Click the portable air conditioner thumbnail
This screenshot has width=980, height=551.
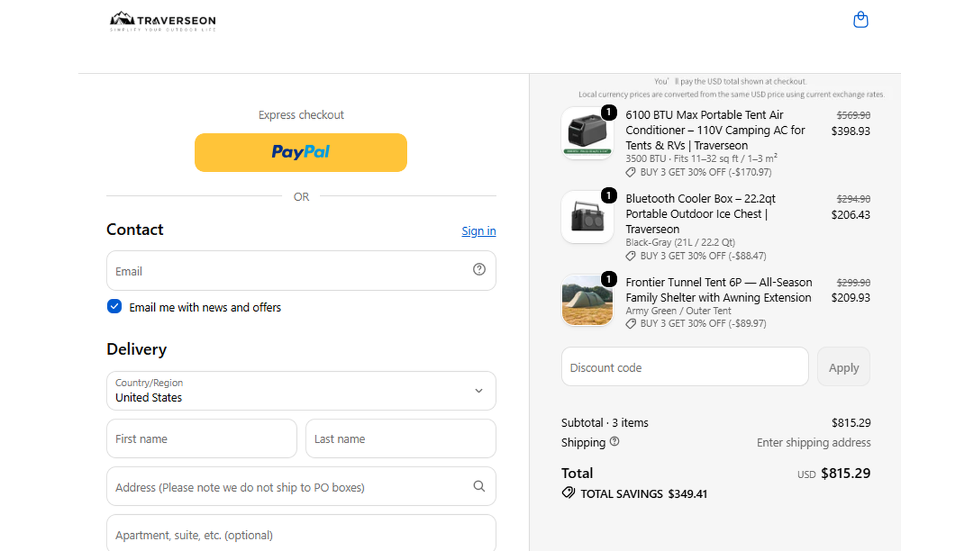click(x=587, y=133)
